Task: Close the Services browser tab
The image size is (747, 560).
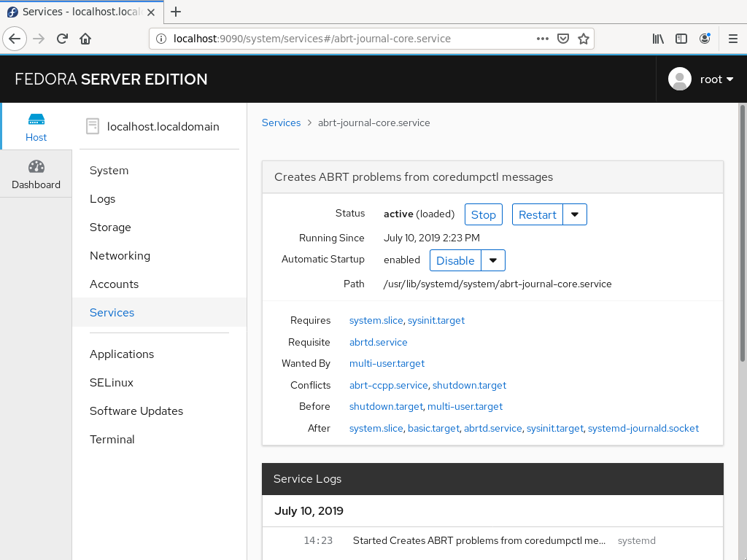Action: [151, 12]
